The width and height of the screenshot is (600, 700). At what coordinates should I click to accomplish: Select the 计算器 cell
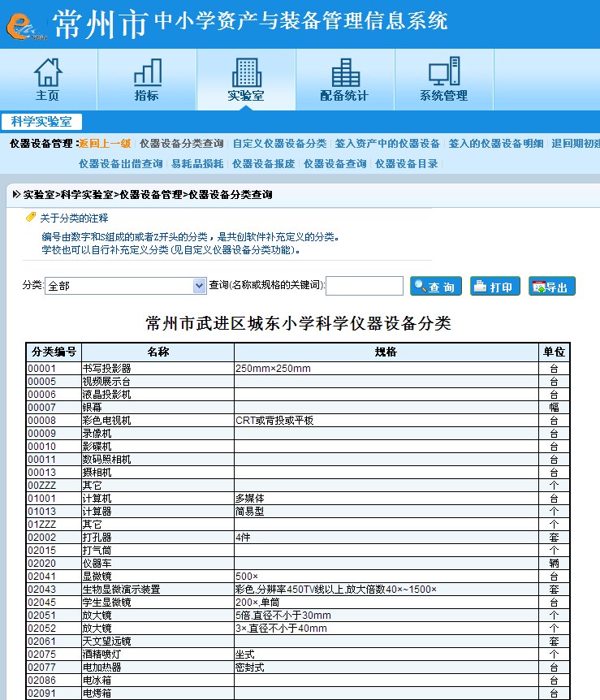tap(158, 512)
